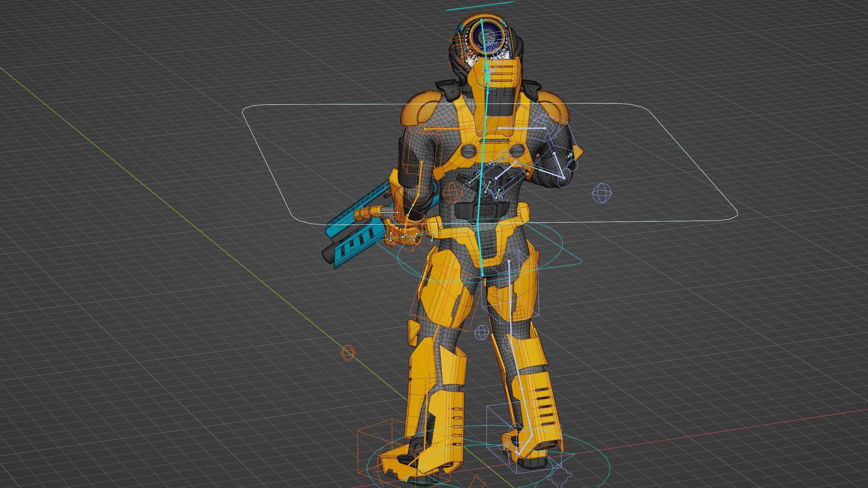Select the purple sphere control right of the torso

[x=602, y=193]
